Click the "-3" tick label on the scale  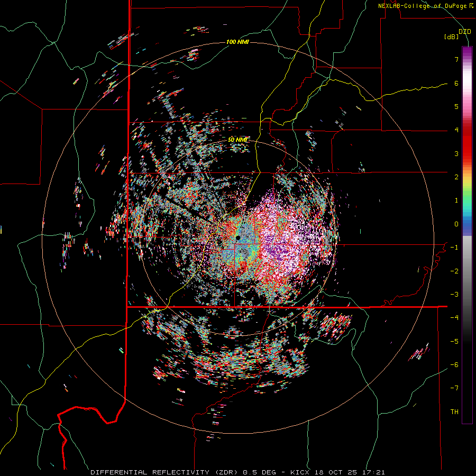[454, 295]
